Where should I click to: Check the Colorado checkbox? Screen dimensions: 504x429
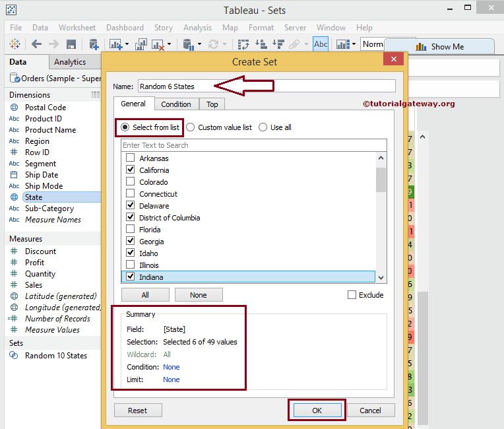tap(130, 181)
